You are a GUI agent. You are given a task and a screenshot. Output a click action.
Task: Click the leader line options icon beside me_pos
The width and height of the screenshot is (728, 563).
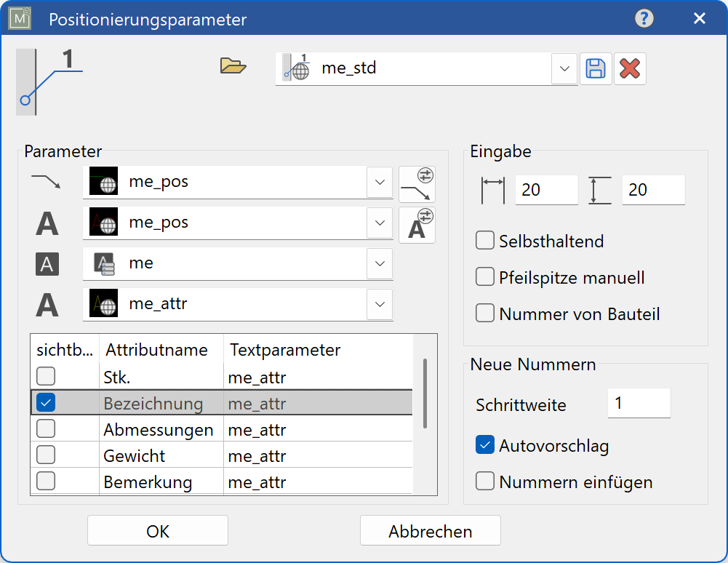[416, 183]
